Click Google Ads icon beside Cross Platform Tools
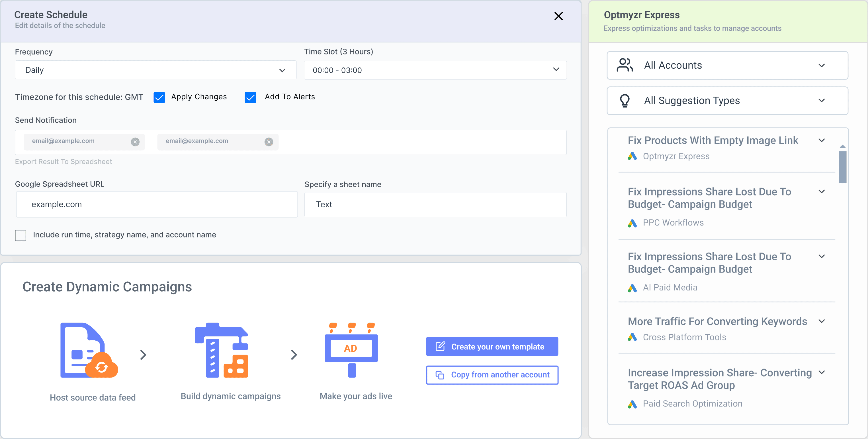 632,337
